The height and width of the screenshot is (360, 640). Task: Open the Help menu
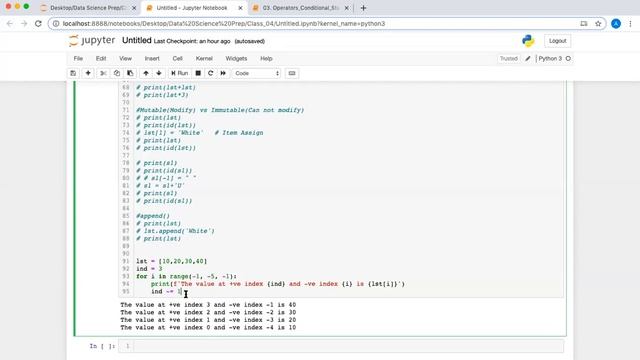(x=266, y=58)
